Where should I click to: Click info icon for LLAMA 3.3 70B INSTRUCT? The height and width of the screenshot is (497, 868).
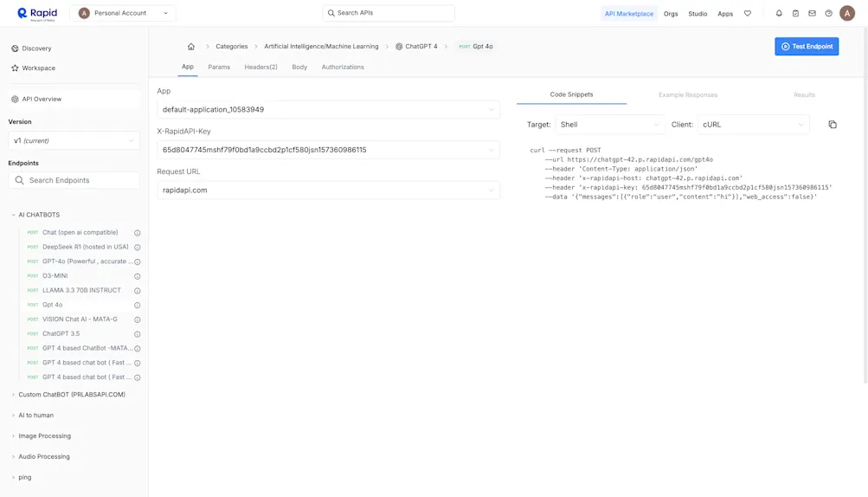click(x=138, y=290)
